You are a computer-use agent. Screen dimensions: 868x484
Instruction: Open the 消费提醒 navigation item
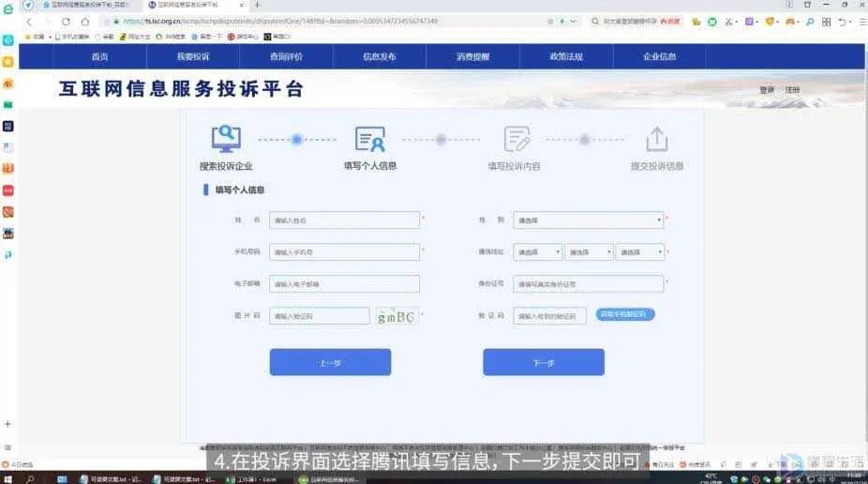tap(472, 56)
